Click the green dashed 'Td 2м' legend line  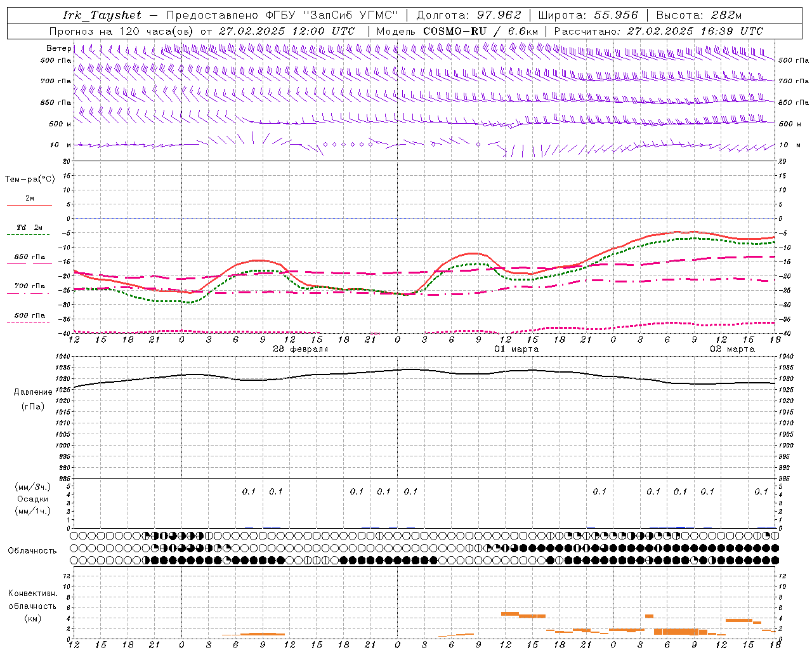(x=28, y=235)
